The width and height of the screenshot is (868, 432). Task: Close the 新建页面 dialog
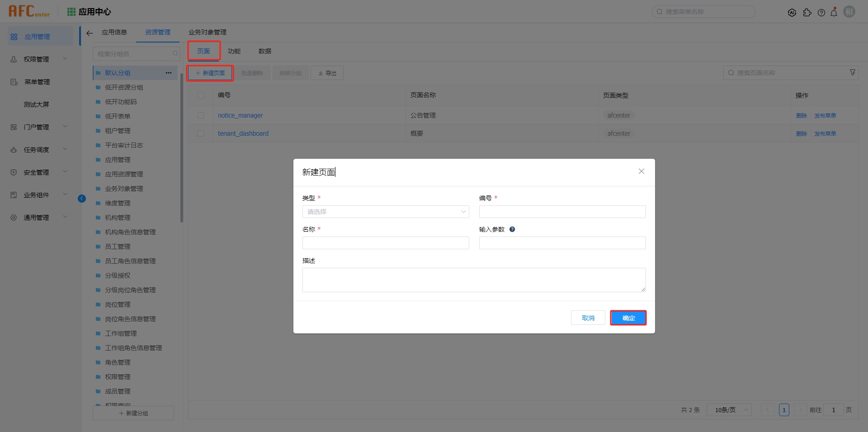click(x=641, y=171)
